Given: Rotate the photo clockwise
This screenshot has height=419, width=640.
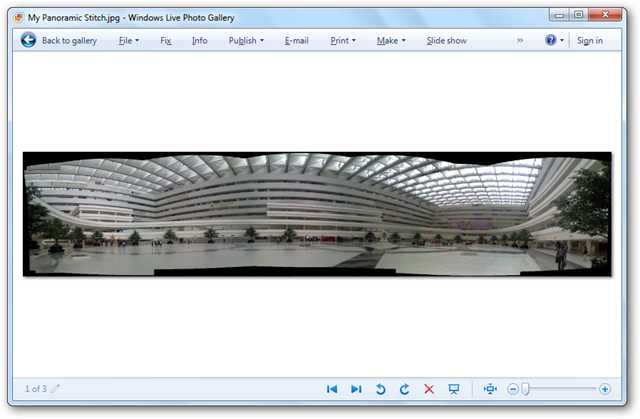Looking at the screenshot, I should [x=405, y=389].
